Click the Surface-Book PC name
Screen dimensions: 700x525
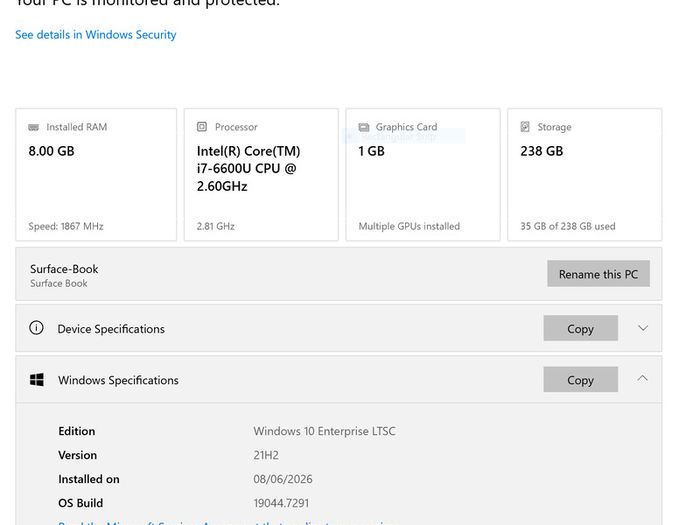pyautogui.click(x=64, y=269)
